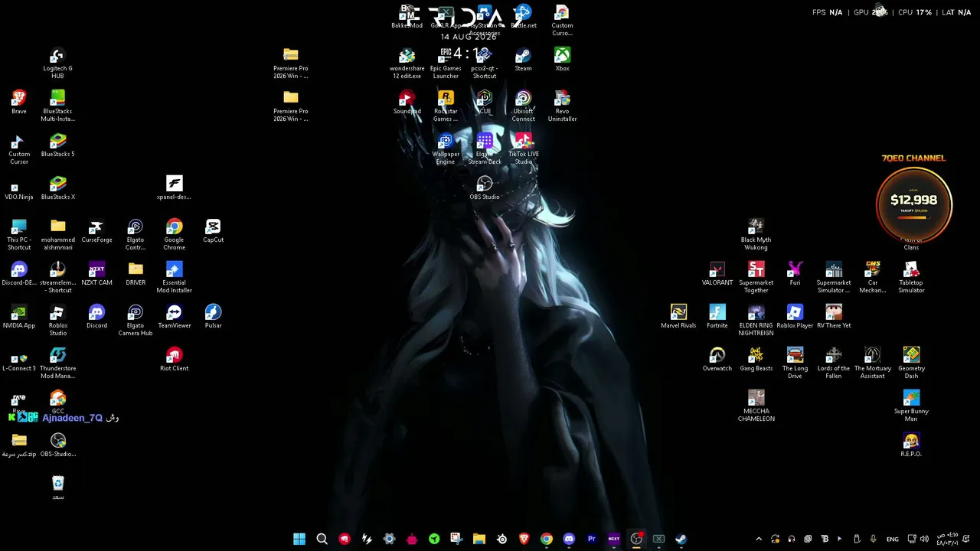The image size is (980, 551).
Task: Select the OBS Studio desktop shortcut
Action: tap(485, 188)
